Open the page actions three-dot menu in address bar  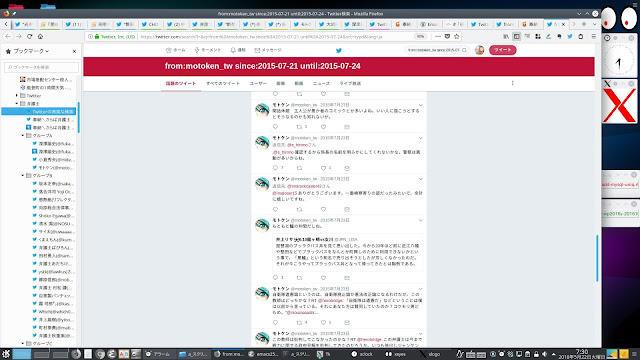click(438, 36)
